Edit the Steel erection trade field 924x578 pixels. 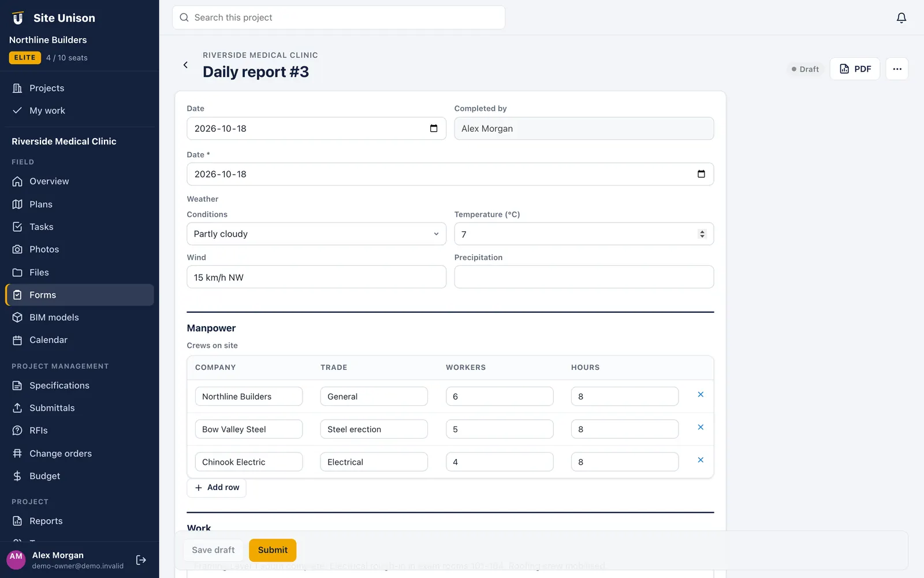374,429
